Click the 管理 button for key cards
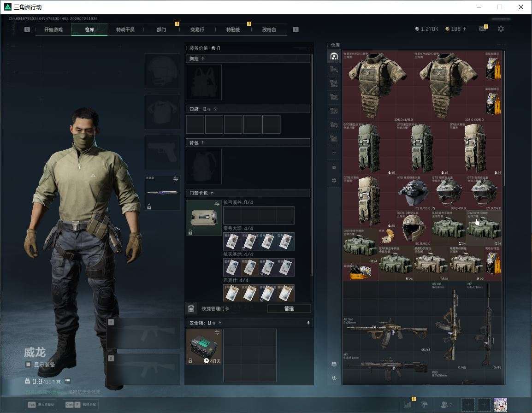 tap(289, 308)
